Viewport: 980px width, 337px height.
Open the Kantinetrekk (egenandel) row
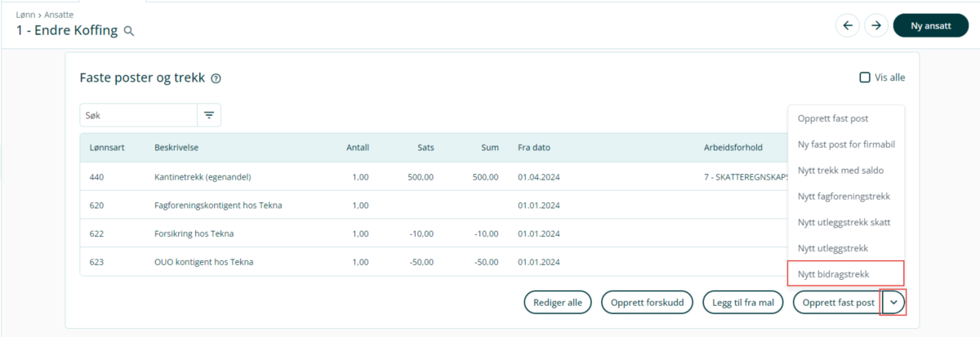(x=202, y=177)
